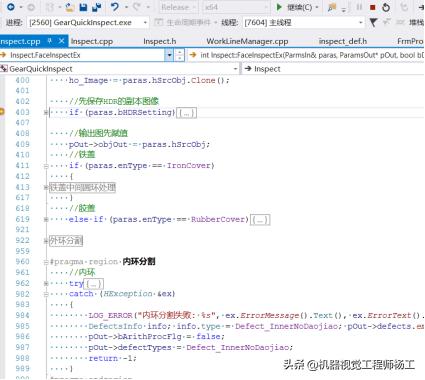The height and width of the screenshot is (380, 425).
Task: Click the Save floppy disk icon
Action: click(83, 7)
